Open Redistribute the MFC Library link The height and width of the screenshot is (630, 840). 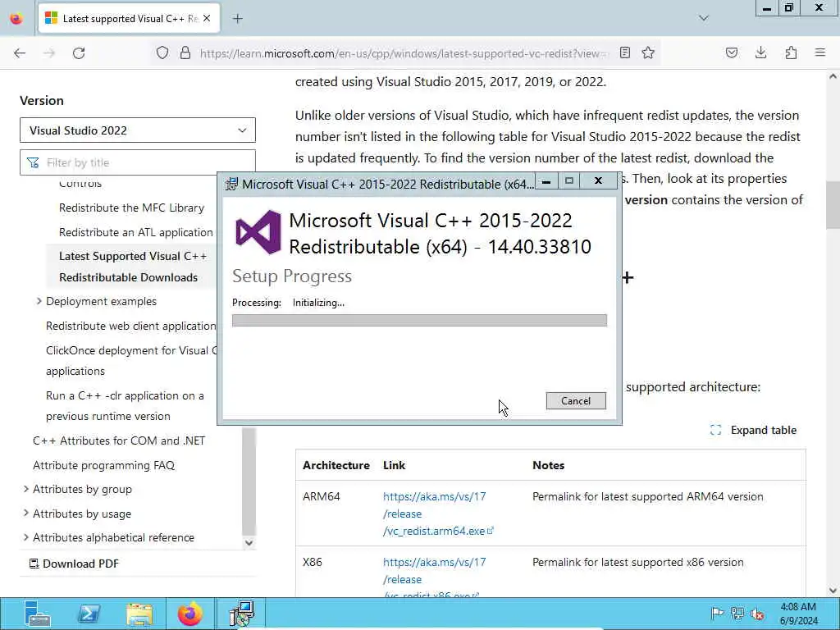(x=131, y=208)
